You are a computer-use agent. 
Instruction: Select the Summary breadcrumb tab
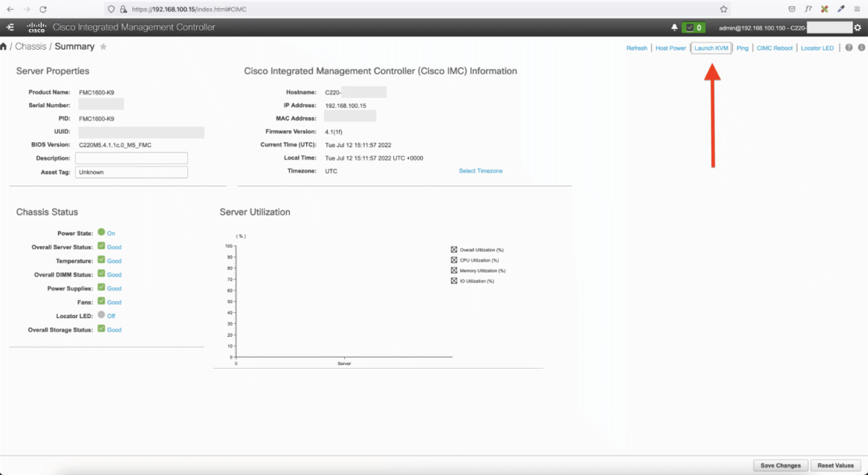coord(75,46)
